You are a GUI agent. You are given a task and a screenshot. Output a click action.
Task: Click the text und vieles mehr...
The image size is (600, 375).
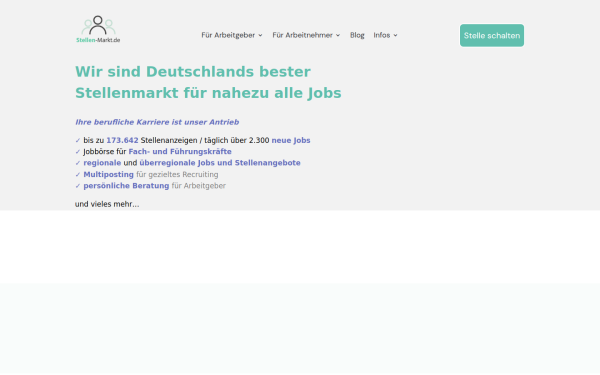(107, 204)
